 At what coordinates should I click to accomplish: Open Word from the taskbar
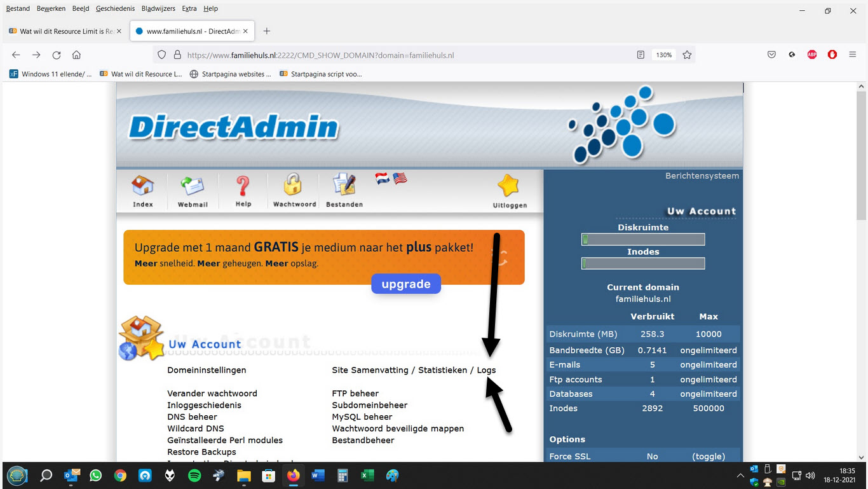318,475
